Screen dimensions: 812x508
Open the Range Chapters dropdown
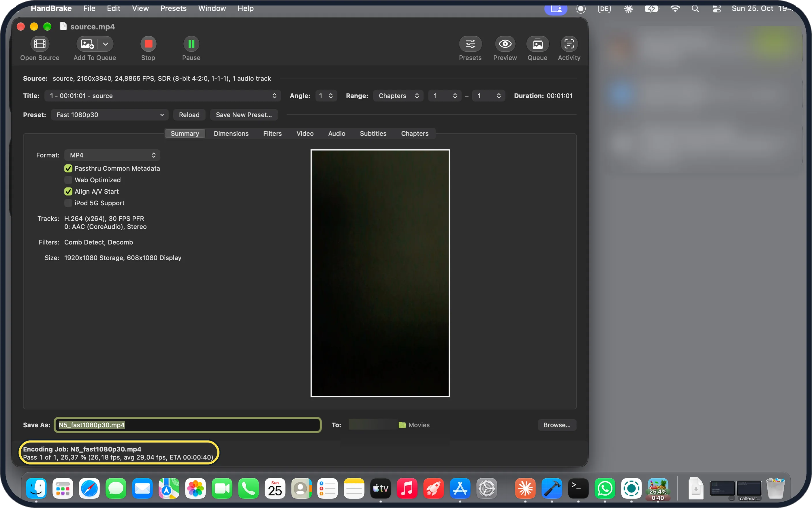click(x=399, y=96)
